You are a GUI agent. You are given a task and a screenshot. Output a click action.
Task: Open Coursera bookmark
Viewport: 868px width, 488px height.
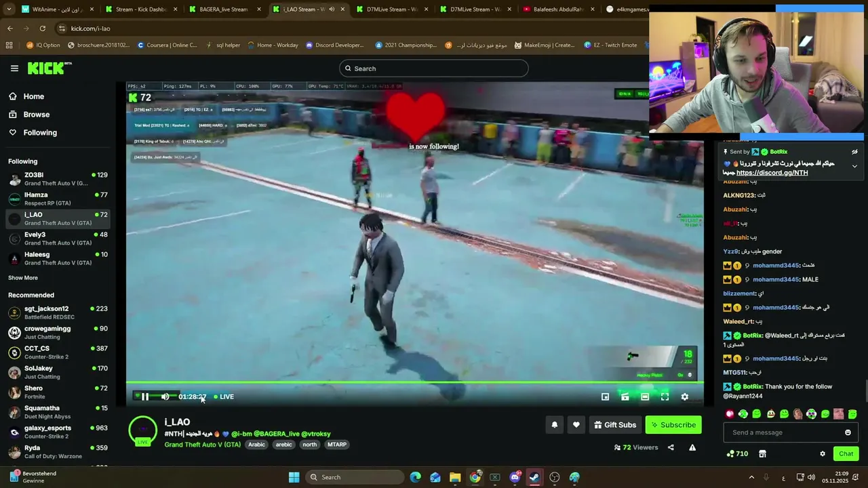point(167,45)
